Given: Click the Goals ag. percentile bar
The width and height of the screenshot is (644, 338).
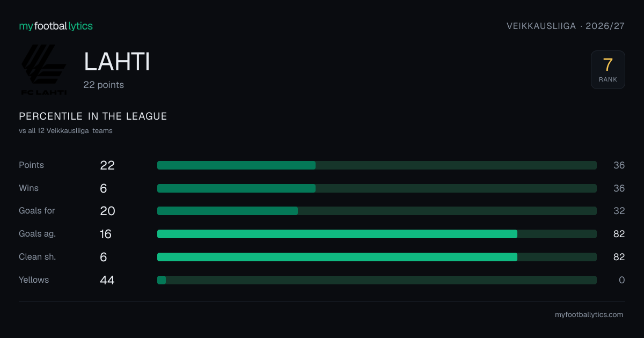Looking at the screenshot, I should click(x=377, y=234).
